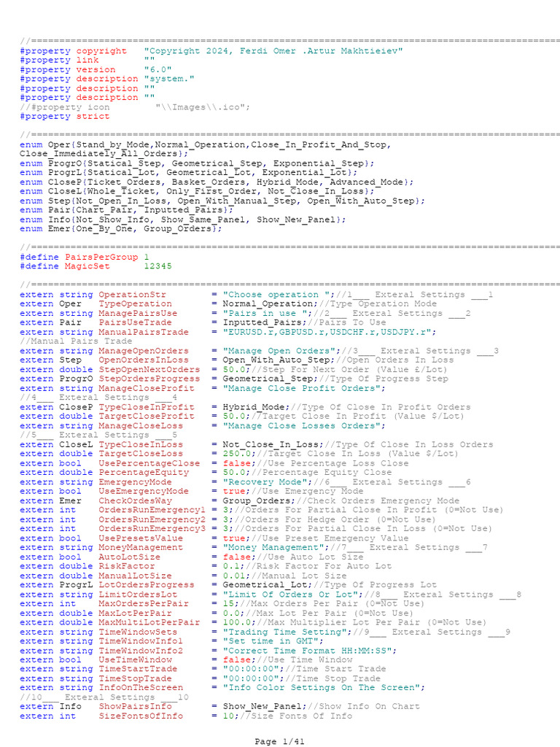This screenshot has width=560, height=747.
Task: Click the MaxOrdersPerPair variable name
Action: coord(144,603)
